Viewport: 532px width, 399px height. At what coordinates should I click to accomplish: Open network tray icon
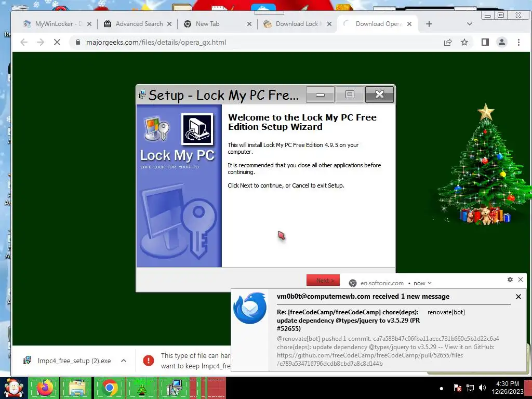[470, 388]
